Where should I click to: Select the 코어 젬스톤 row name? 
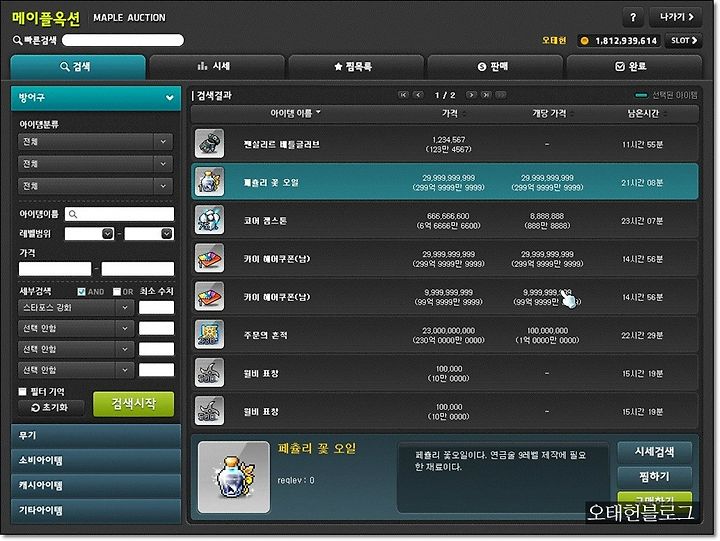click(265, 221)
